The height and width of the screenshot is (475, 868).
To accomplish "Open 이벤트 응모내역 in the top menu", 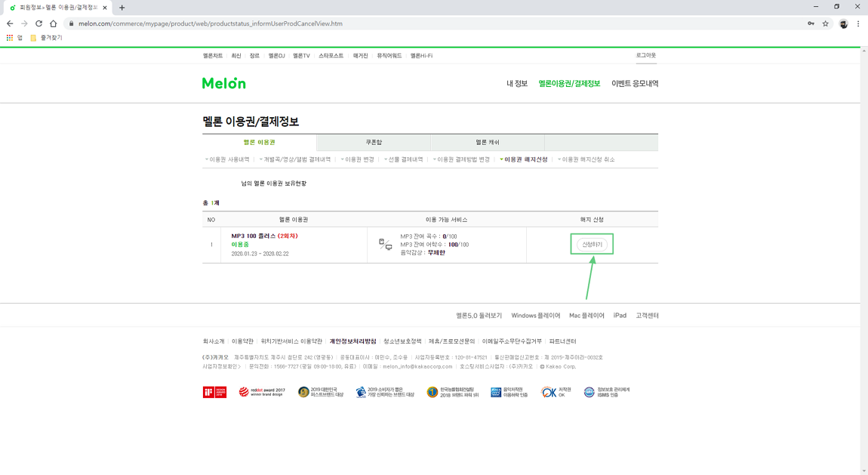I will coord(635,84).
